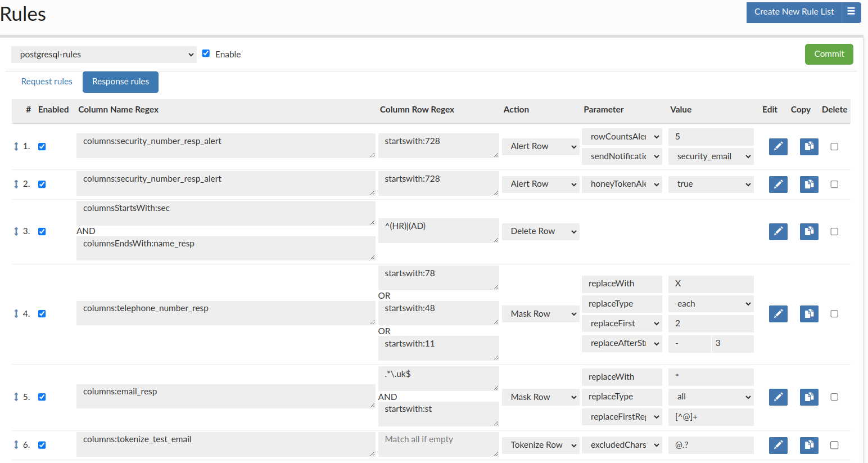This screenshot has width=868, height=463.
Task: Click the Tokenize Row action dropdown in rule 6
Action: [541, 445]
